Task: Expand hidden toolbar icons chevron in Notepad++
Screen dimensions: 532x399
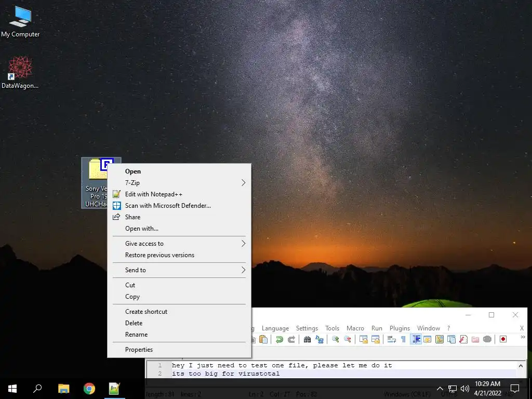Action: click(523, 337)
